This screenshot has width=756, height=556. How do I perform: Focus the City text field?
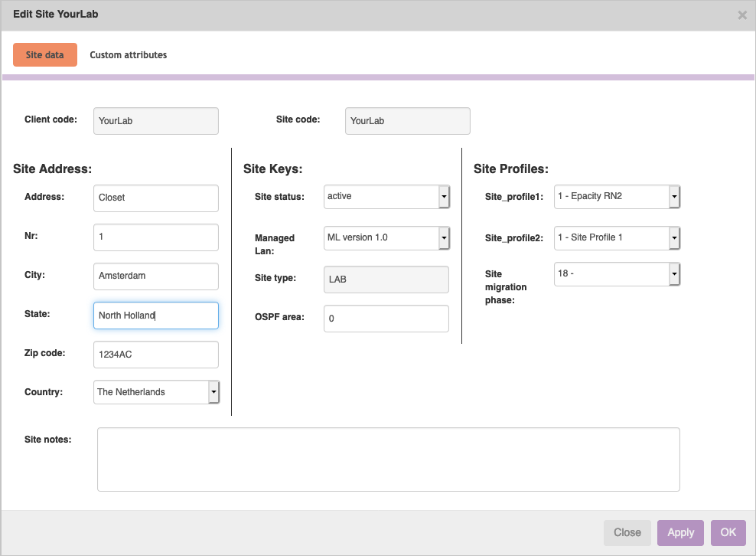[156, 276]
